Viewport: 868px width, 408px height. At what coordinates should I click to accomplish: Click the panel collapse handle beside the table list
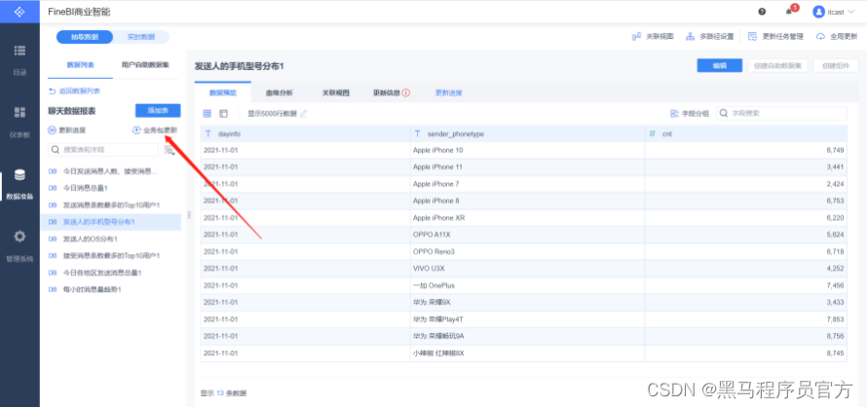tap(190, 215)
